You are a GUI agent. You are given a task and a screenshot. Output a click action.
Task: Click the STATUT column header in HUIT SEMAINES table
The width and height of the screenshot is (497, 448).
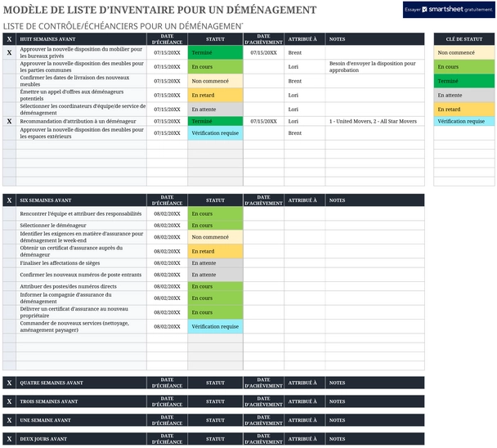215,39
